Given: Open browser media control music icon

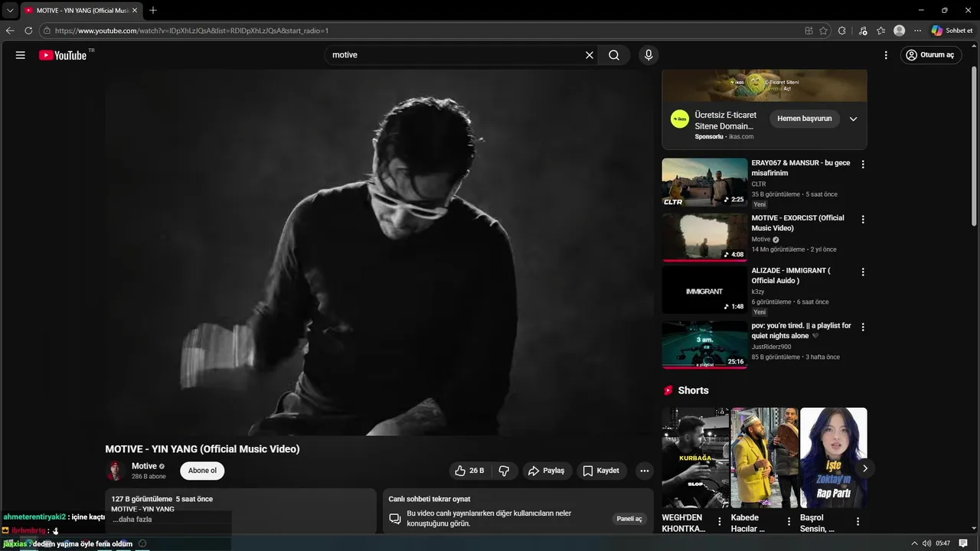Looking at the screenshot, I should point(863,31).
